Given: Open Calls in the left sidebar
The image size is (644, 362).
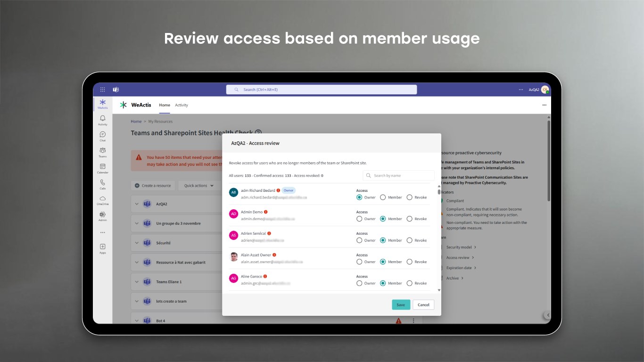Looking at the screenshot, I should [x=102, y=184].
